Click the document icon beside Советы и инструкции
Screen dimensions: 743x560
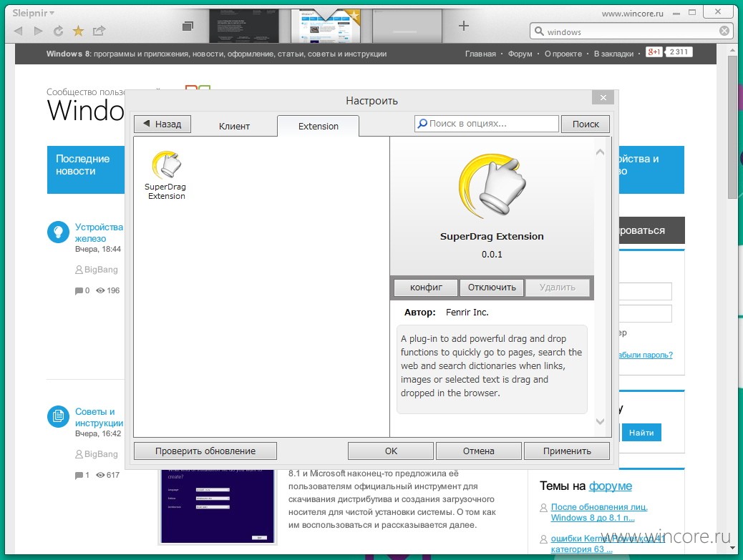[x=58, y=416]
